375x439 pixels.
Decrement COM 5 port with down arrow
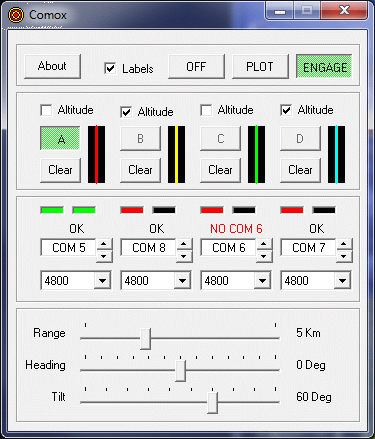pyautogui.click(x=104, y=256)
